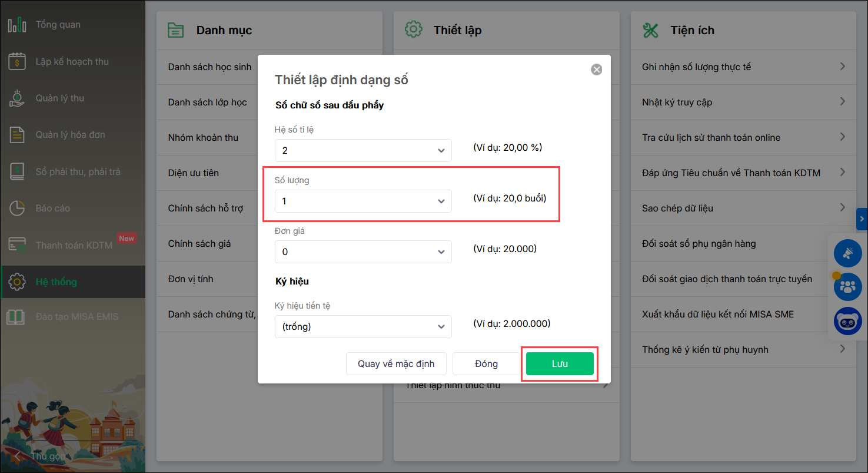Open Lập kế hoạch thu menu item
The width and height of the screenshot is (868, 473).
(72, 61)
